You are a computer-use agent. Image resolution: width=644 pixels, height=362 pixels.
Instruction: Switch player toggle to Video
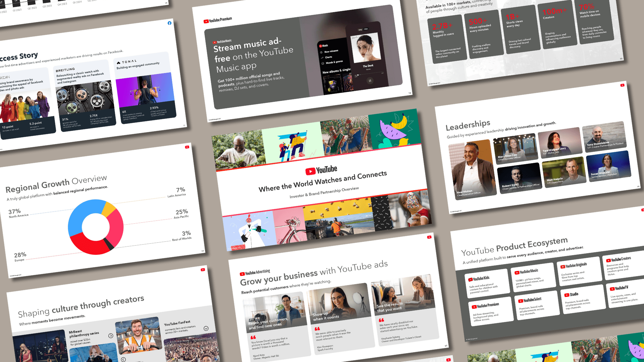point(366,29)
